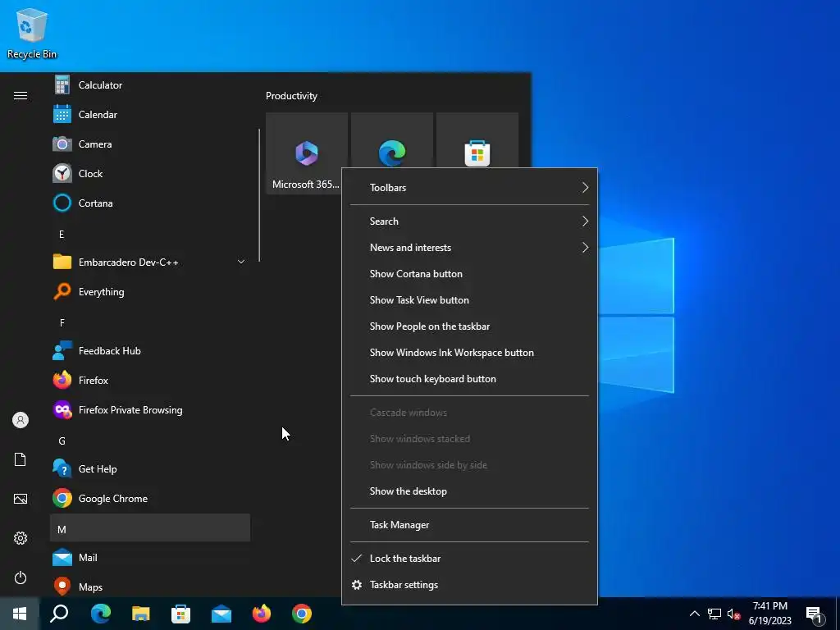Click the letter G section header
Image resolution: width=840 pixels, height=630 pixels.
click(150, 441)
